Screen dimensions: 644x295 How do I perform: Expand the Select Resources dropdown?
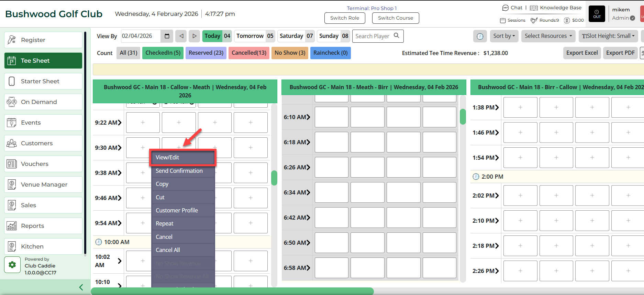pyautogui.click(x=548, y=36)
